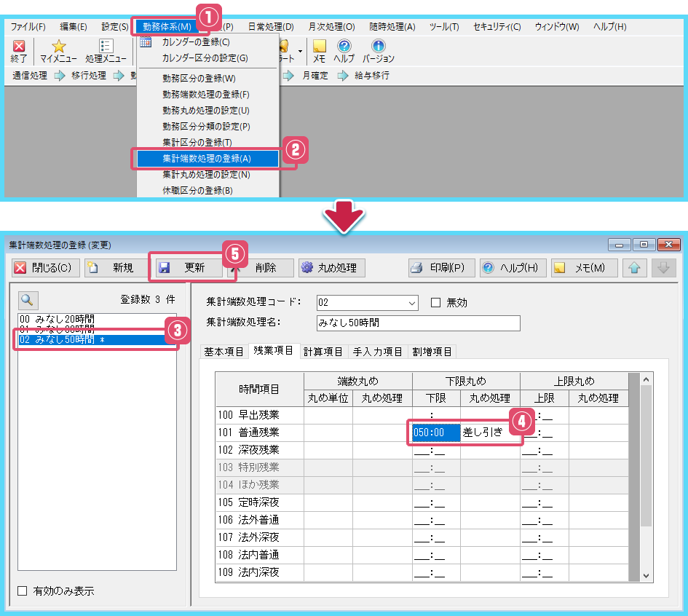Open ヘルプ question mark icon in top toolbar

click(344, 47)
